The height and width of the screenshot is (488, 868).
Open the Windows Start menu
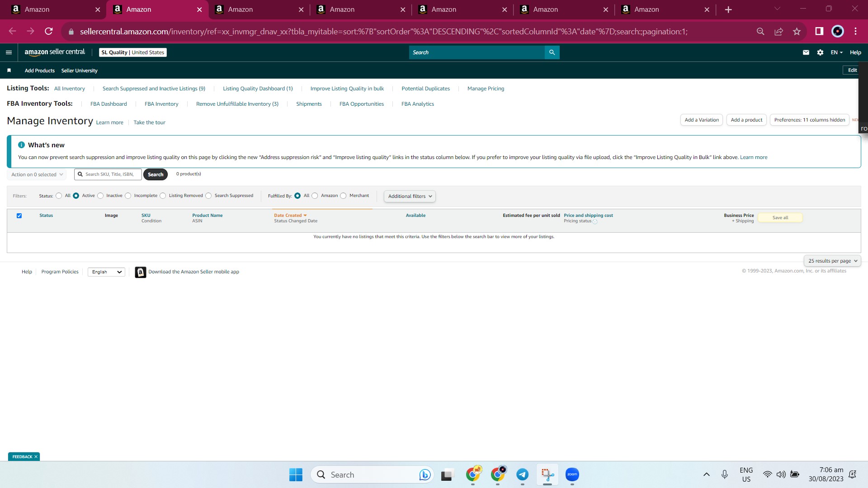[x=296, y=475]
